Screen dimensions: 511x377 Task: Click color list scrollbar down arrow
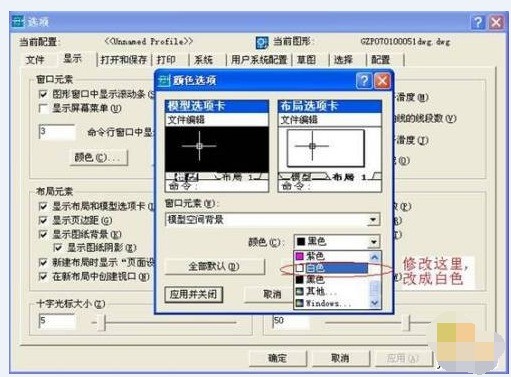375,303
